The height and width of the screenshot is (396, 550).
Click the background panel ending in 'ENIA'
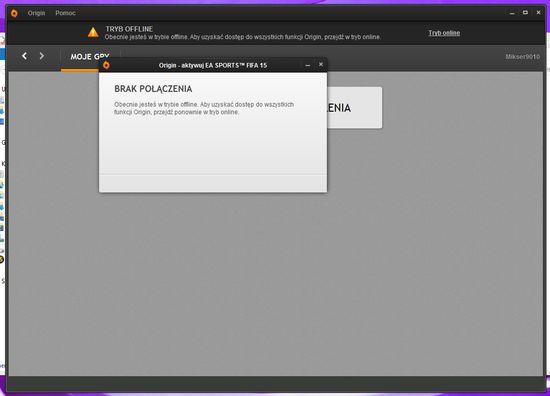tap(354, 108)
